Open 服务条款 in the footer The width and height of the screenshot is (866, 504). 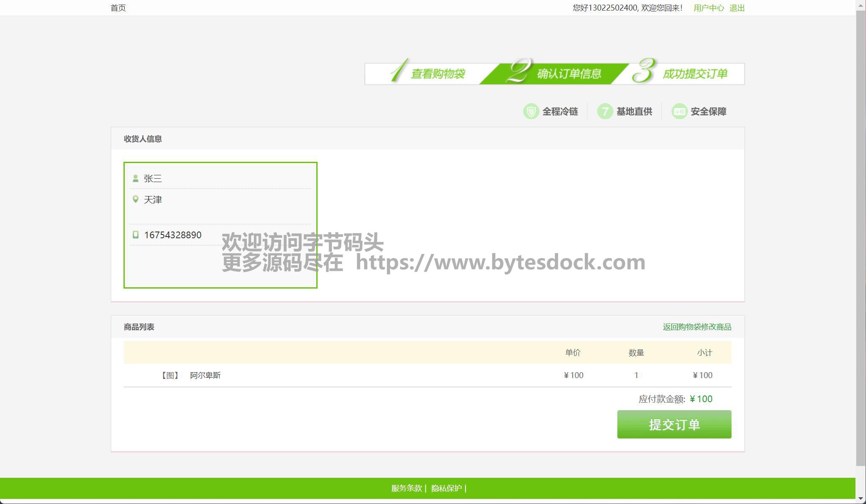coord(406,488)
